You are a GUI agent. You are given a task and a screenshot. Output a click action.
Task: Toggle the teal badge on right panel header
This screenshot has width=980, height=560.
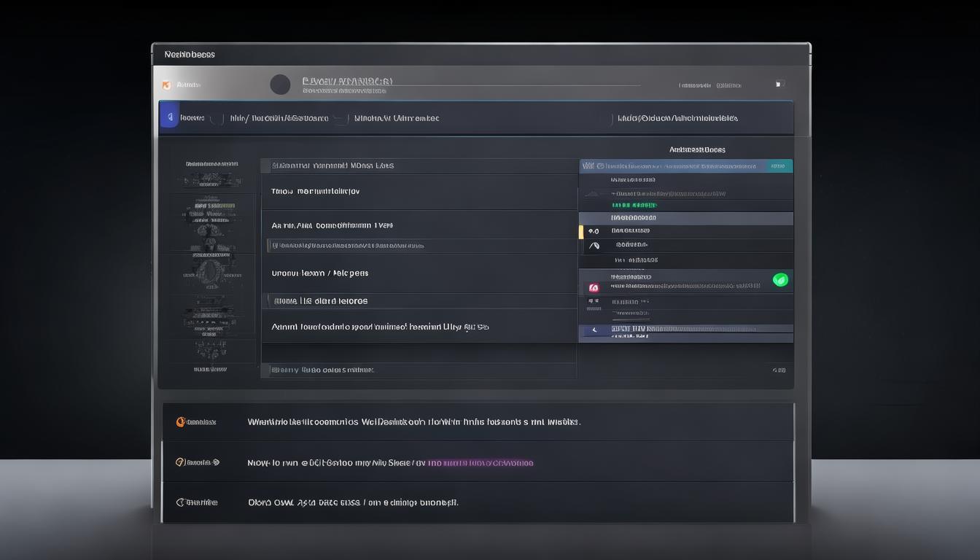click(x=779, y=166)
